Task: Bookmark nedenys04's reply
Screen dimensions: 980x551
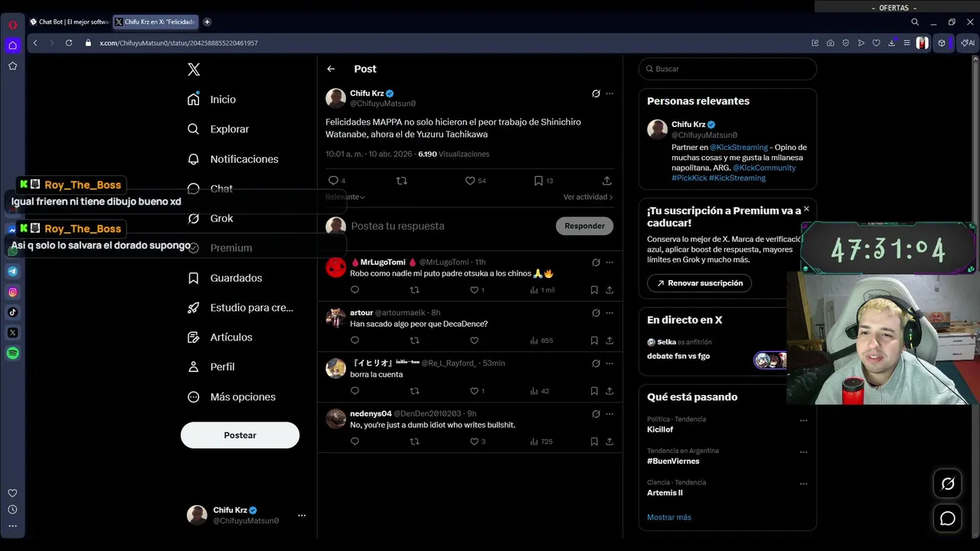Action: click(594, 442)
